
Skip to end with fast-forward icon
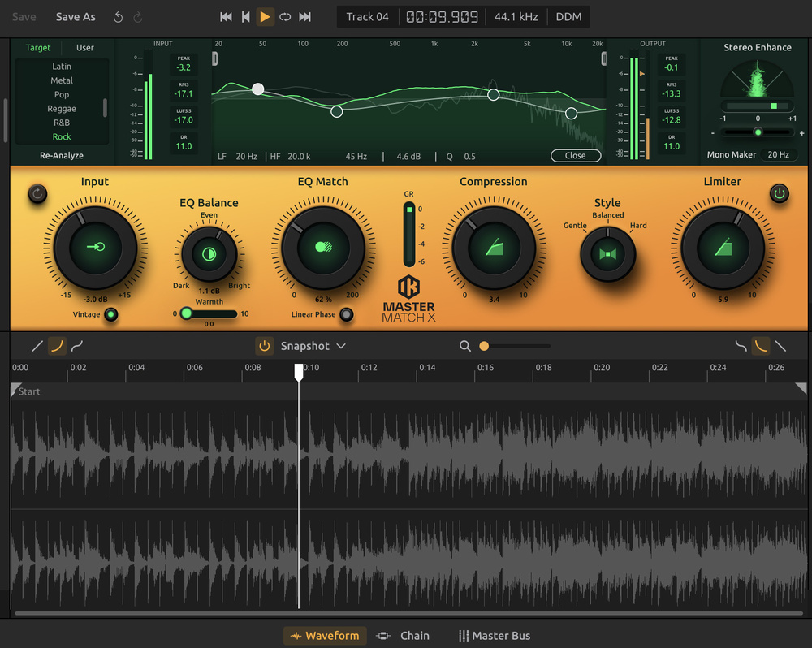(x=305, y=17)
